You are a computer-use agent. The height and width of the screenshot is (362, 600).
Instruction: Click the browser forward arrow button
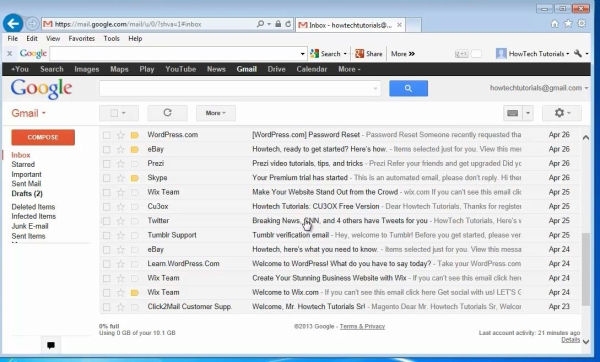[x=32, y=24]
